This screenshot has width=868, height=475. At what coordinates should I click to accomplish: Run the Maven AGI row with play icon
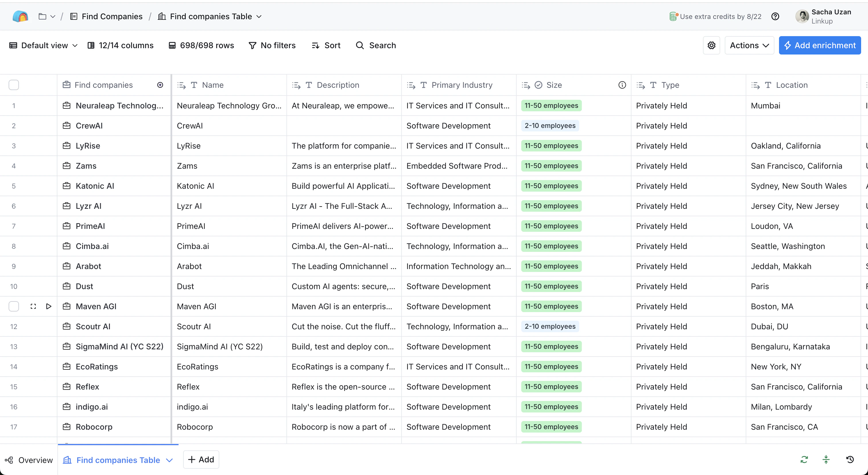49,306
